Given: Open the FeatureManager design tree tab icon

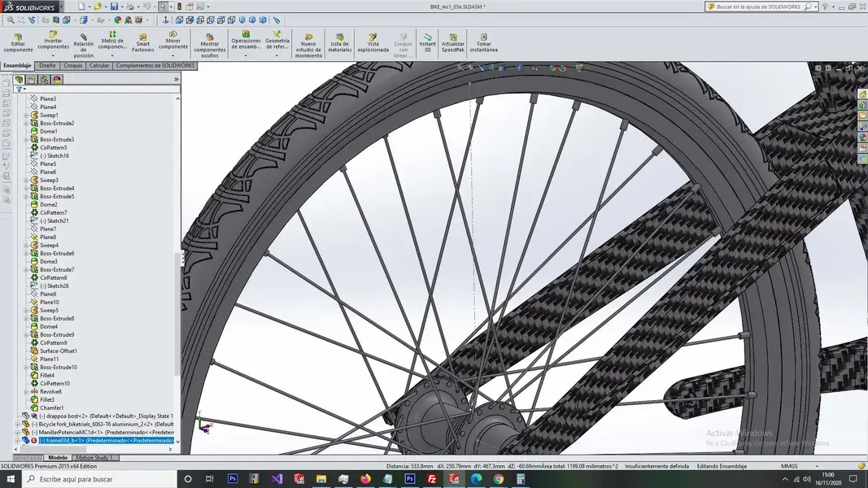Looking at the screenshot, I should [x=20, y=79].
